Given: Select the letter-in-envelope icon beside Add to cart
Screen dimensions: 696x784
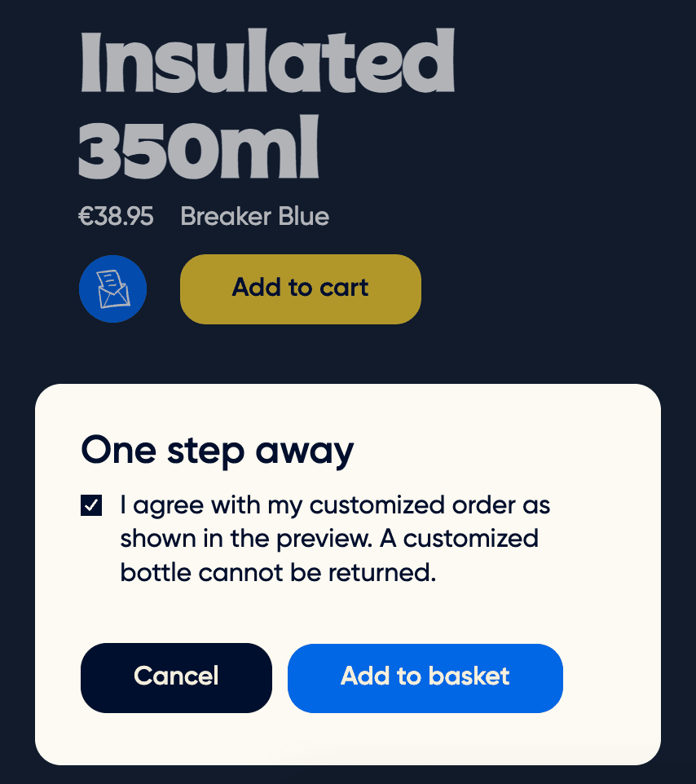Looking at the screenshot, I should [x=112, y=288].
